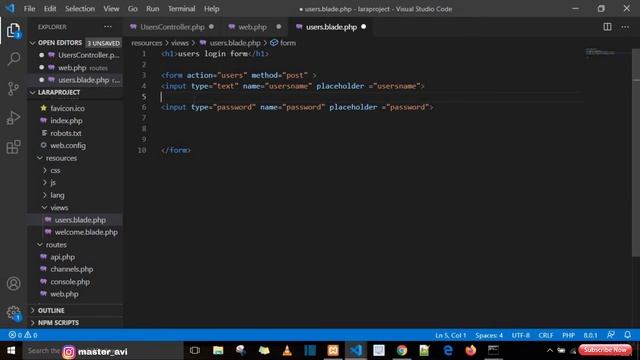Change end of line sequence CRLF
640x360 pixels.
click(546, 335)
